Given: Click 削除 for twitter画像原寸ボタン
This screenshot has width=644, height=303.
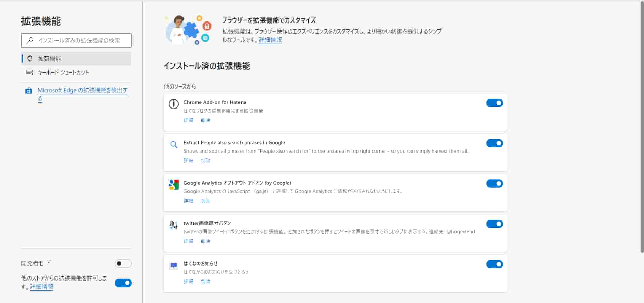Looking at the screenshot, I should point(205,241).
